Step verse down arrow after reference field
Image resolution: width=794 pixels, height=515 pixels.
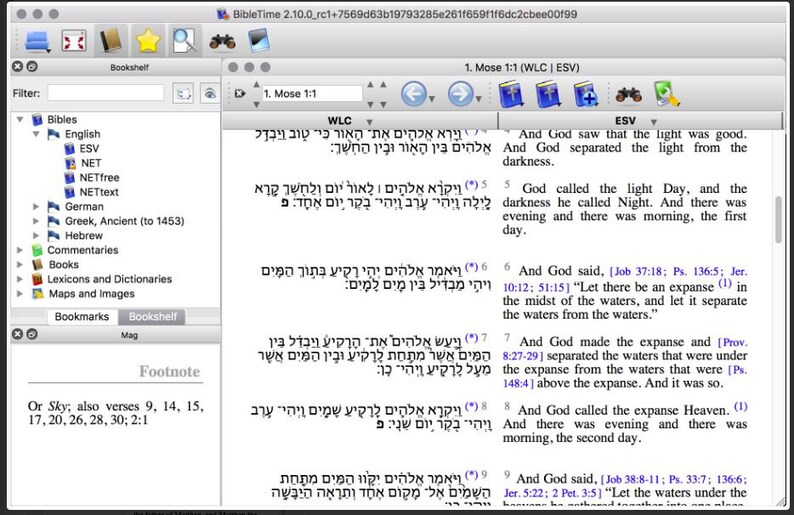pyautogui.click(x=383, y=104)
